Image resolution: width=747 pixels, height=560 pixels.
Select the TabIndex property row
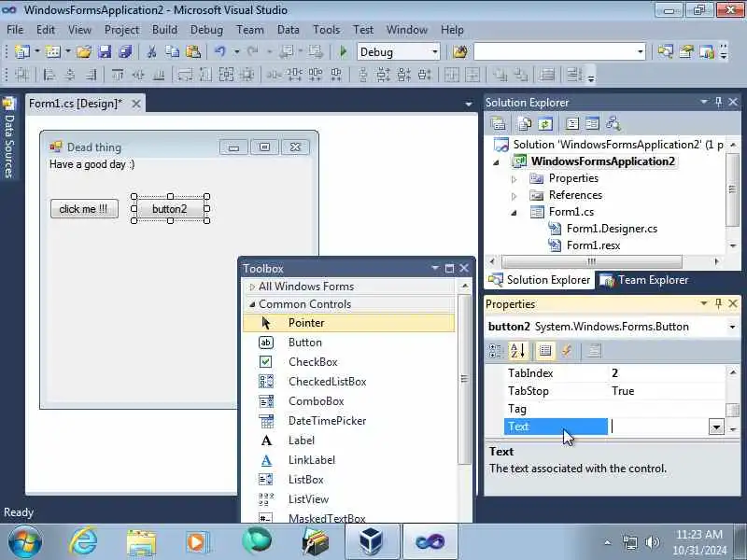[x=614, y=372]
